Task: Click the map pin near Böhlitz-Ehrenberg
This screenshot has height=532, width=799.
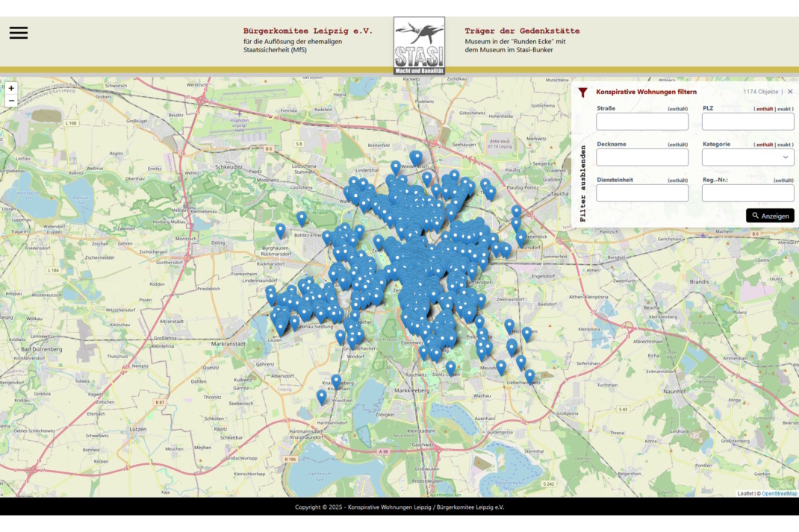Action: click(x=302, y=218)
